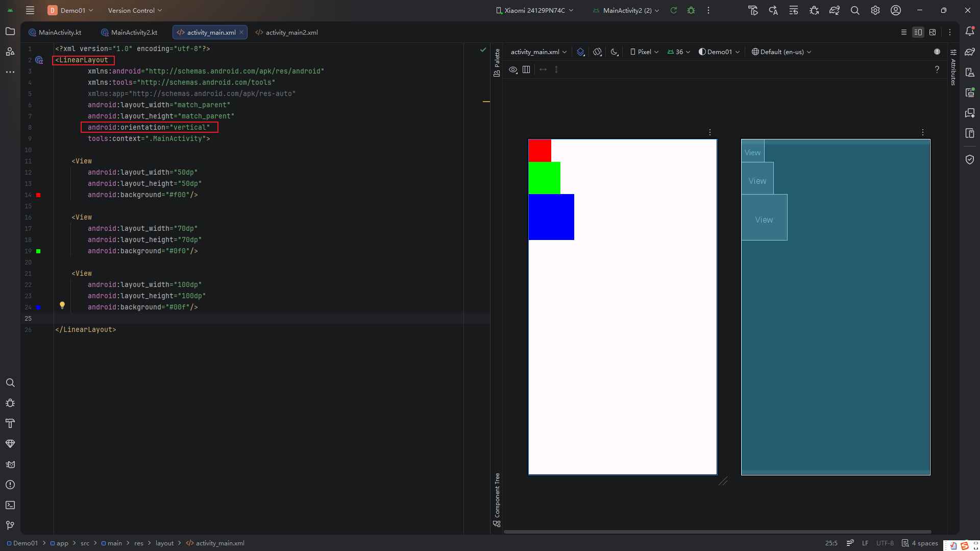Screen dimensions: 980x551
Task: Click the green color gutter swatch on line 19
Action: 38,251
